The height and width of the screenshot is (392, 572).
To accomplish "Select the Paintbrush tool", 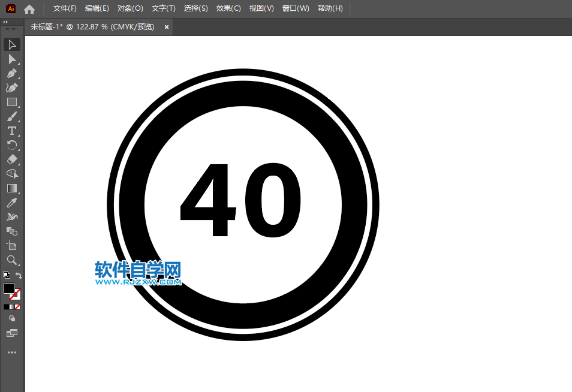I will 11,116.
